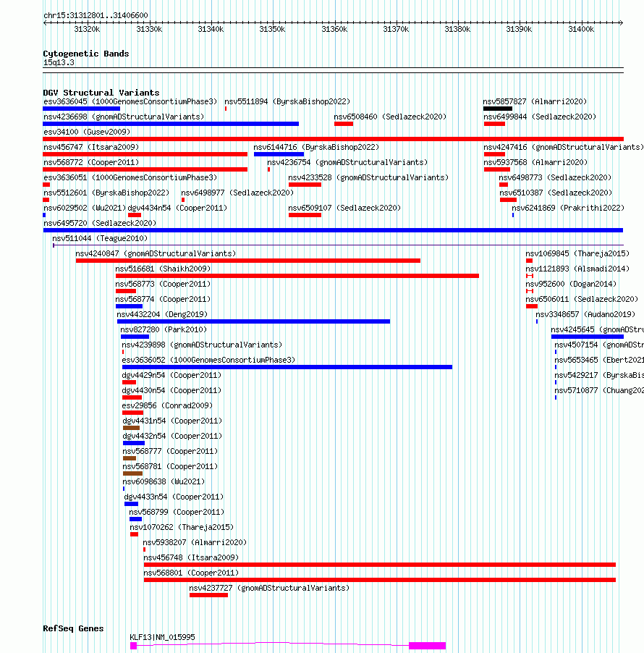Open the nsv3348657 (Audano2019) label
The height and width of the screenshot is (653, 644).
tap(585, 314)
